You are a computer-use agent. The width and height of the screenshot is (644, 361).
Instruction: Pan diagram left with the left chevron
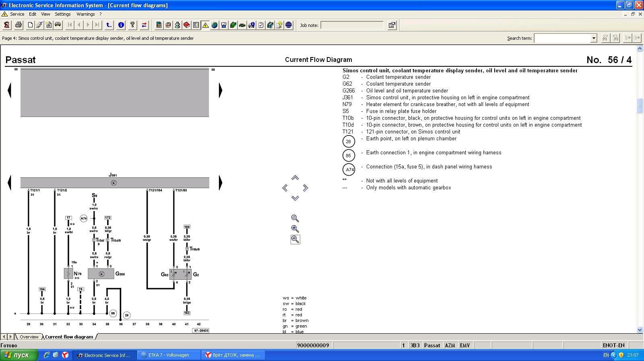285,188
